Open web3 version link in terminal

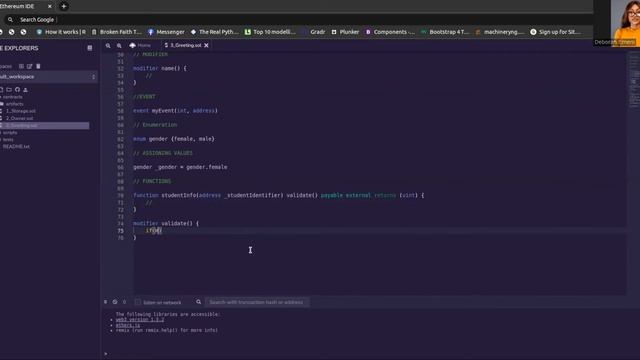140,320
